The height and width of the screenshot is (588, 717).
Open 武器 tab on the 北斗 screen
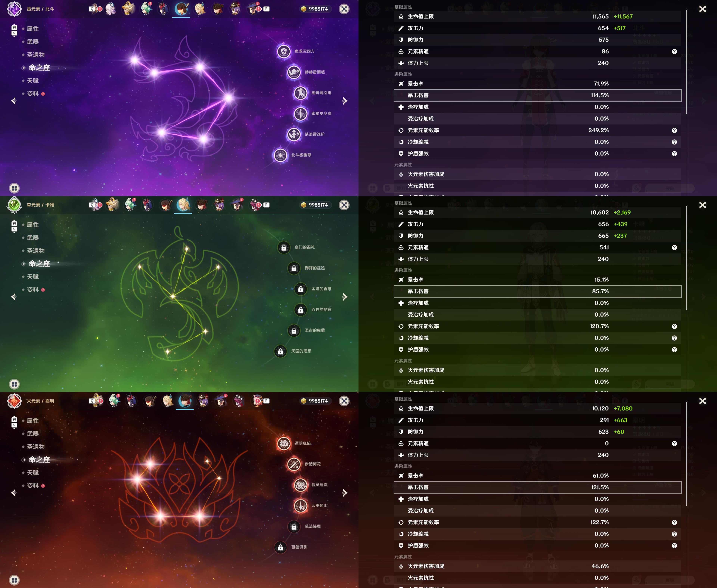(32, 42)
